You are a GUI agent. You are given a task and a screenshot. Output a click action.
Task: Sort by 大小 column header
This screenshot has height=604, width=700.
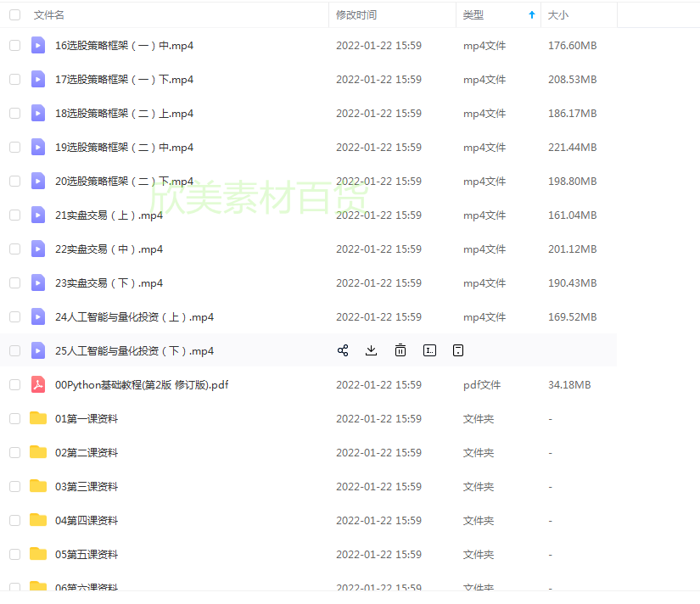558,14
